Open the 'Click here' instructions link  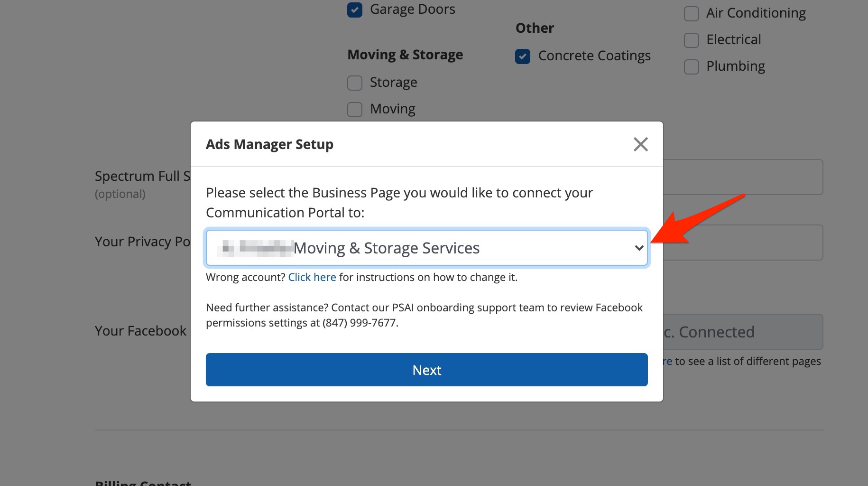[x=312, y=277]
